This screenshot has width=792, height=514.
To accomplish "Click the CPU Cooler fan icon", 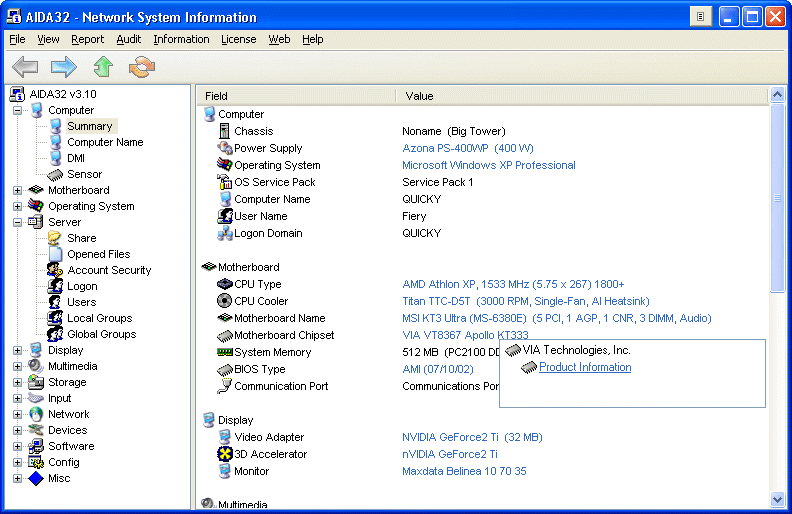I will [x=224, y=301].
